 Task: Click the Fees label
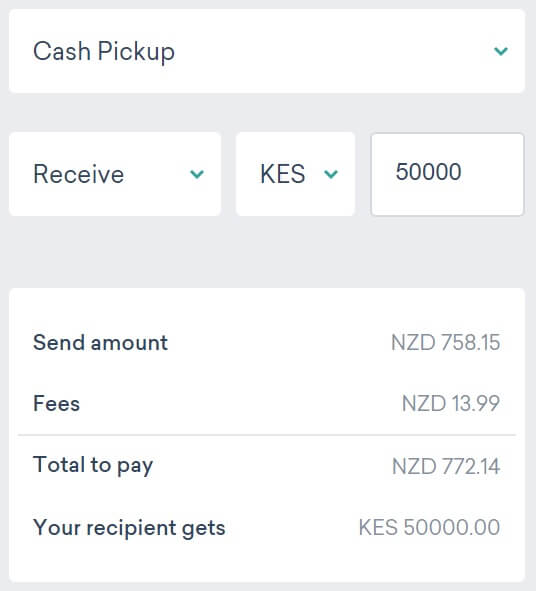pos(57,403)
